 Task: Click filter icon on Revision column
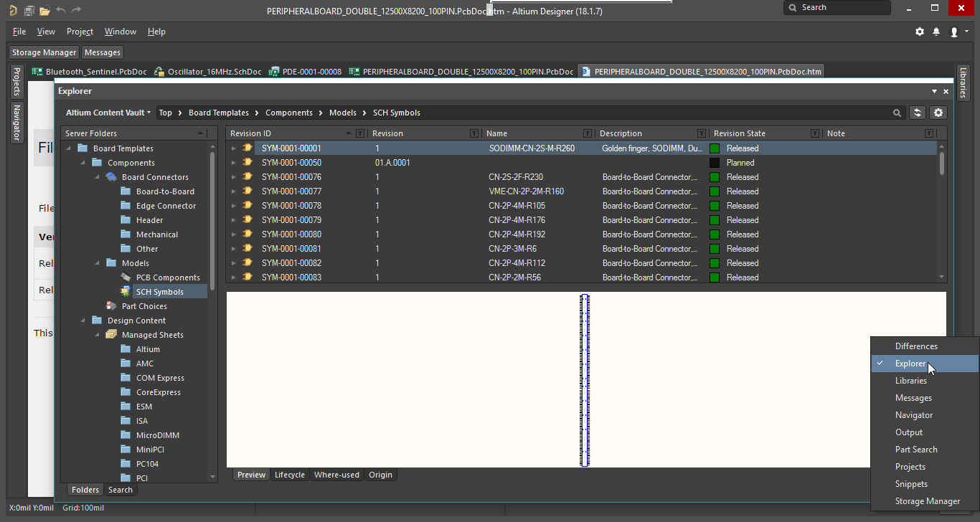pyautogui.click(x=474, y=133)
